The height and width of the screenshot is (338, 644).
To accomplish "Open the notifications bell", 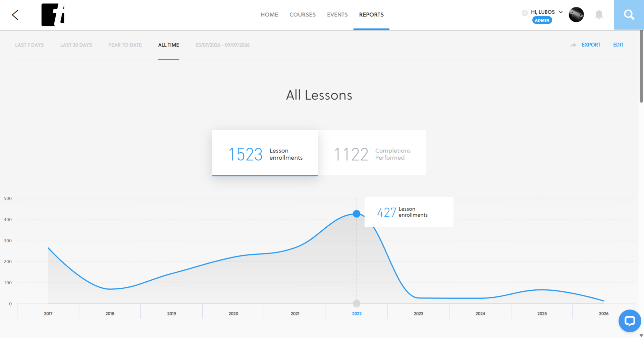I will coord(599,15).
